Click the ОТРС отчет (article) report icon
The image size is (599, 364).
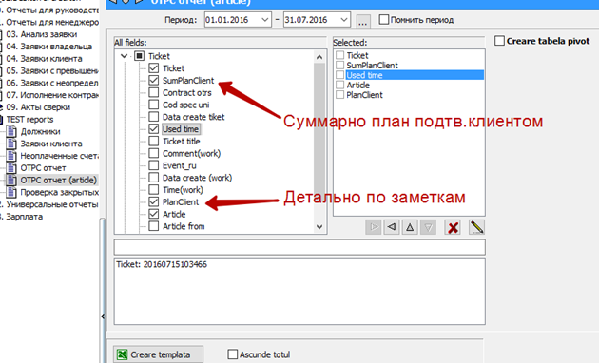(x=11, y=181)
